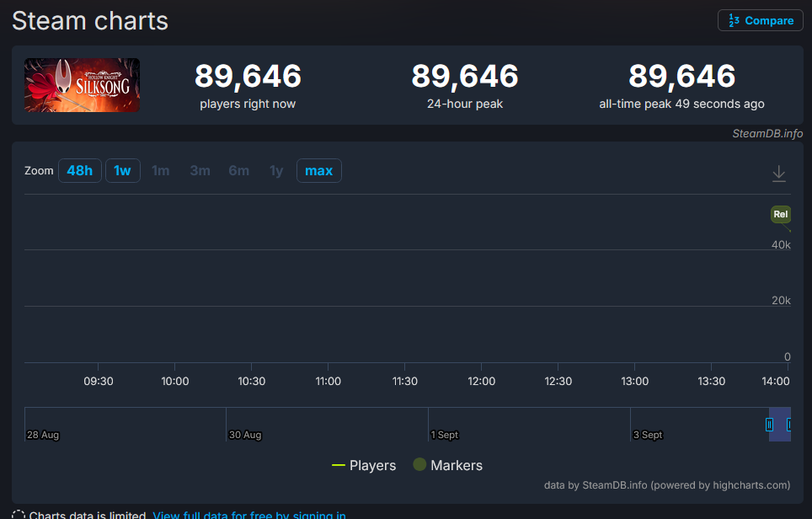Open the Compare charts button
The width and height of the screenshot is (812, 519).
pos(761,20)
